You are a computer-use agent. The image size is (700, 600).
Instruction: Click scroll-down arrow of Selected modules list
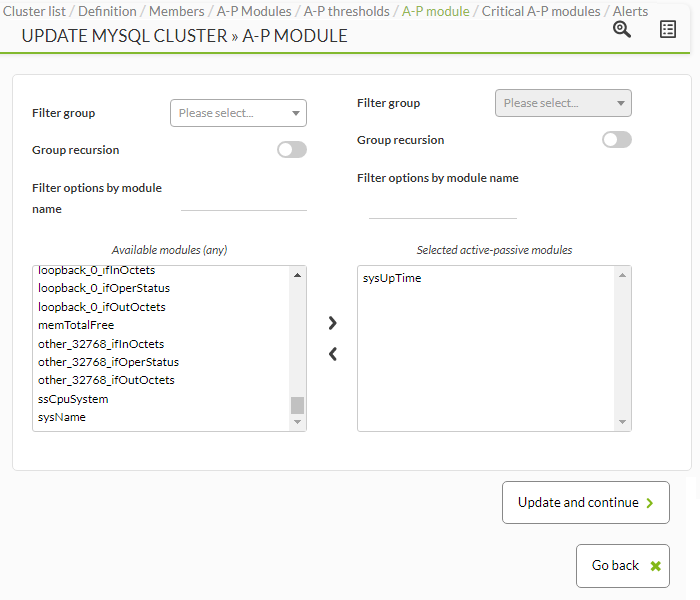click(622, 422)
